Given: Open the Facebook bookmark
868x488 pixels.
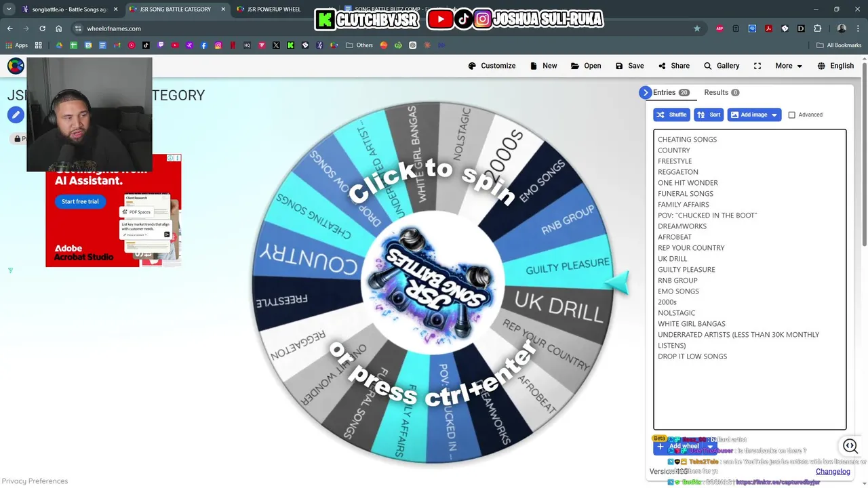Looking at the screenshot, I should point(204,45).
